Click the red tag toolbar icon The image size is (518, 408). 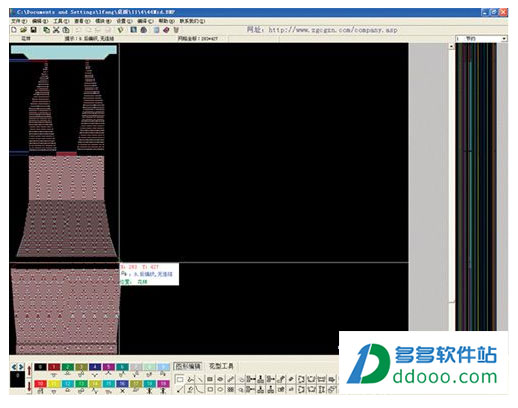pos(166,30)
